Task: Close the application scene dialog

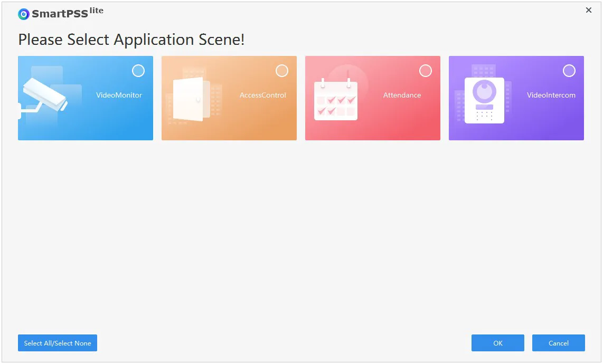Action: (x=589, y=11)
